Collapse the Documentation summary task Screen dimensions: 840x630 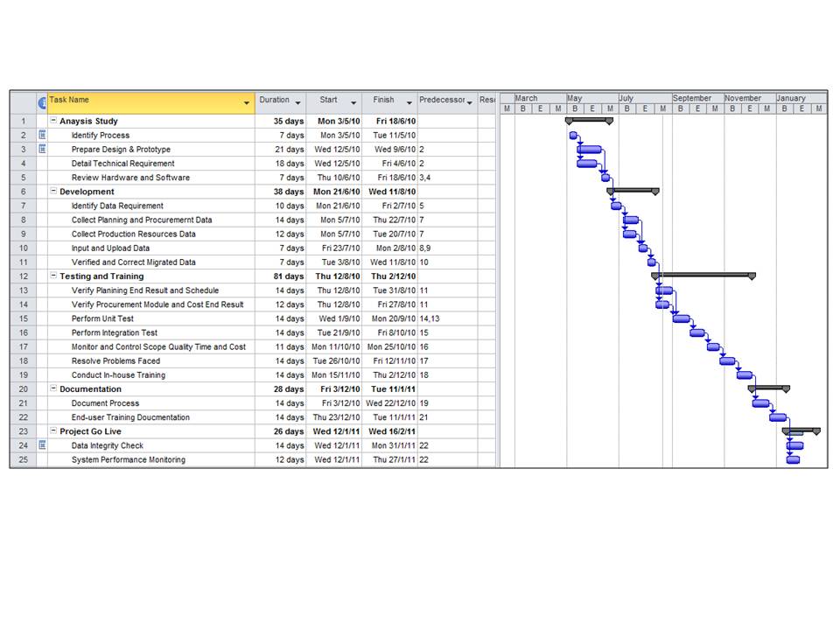[x=52, y=388]
